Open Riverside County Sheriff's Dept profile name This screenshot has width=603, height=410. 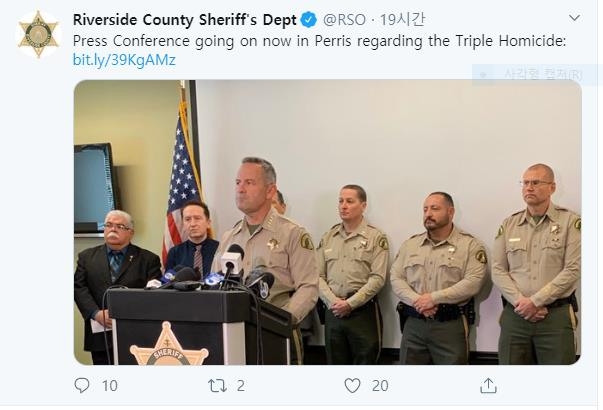click(185, 20)
